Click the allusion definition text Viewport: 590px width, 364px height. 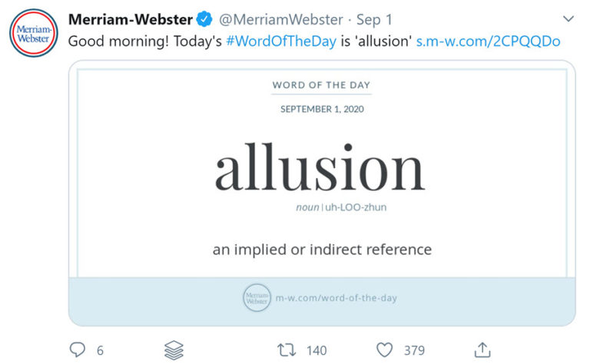tap(322, 249)
